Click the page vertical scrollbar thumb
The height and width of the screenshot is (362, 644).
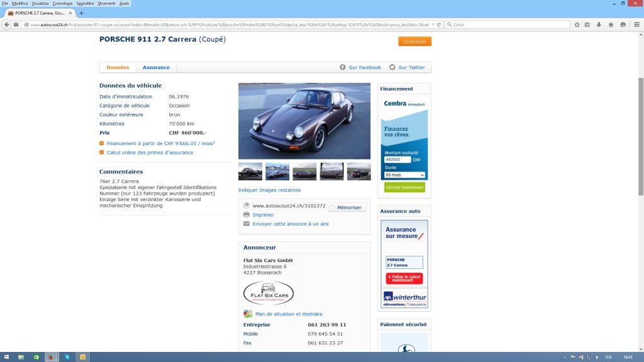click(641, 136)
